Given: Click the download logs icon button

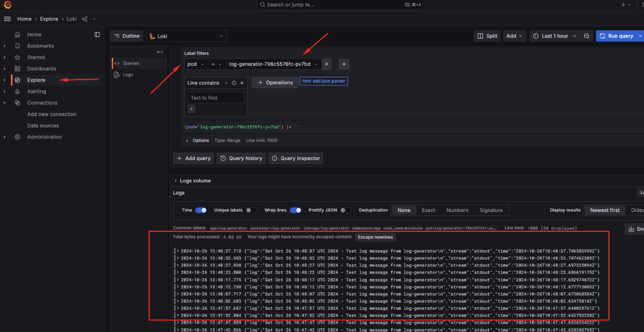Looking at the screenshot, I should tap(634, 229).
